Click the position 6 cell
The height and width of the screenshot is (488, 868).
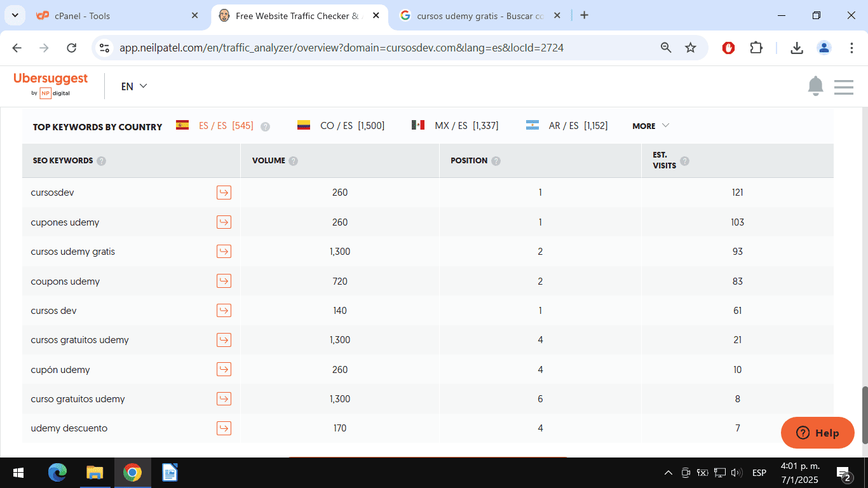pos(540,399)
